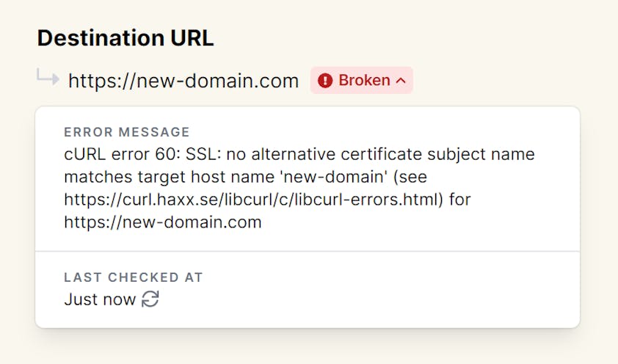The width and height of the screenshot is (618, 364).
Task: Click the divider line above "LAST CHECKED AT"
Action: pos(308,252)
